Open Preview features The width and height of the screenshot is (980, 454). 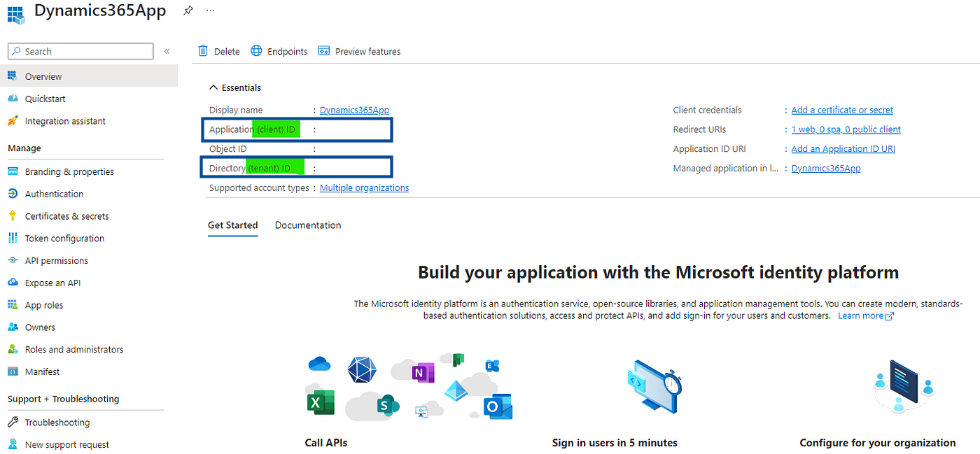(x=368, y=51)
